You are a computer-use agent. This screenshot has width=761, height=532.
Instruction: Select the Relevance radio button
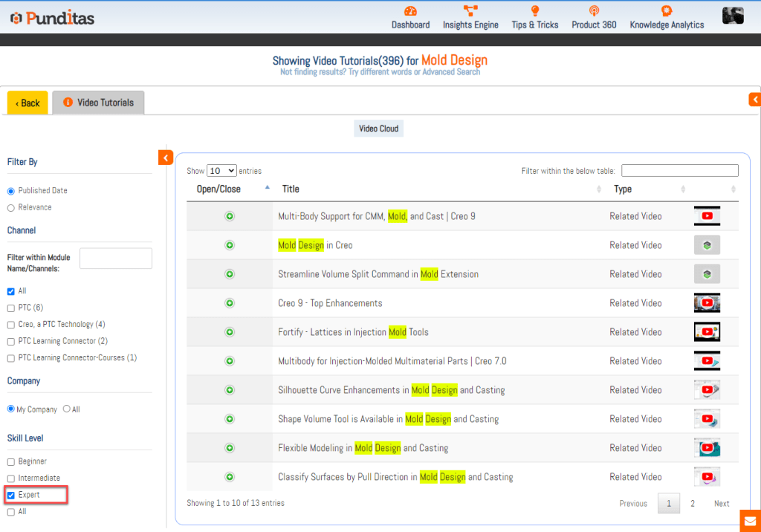click(11, 207)
